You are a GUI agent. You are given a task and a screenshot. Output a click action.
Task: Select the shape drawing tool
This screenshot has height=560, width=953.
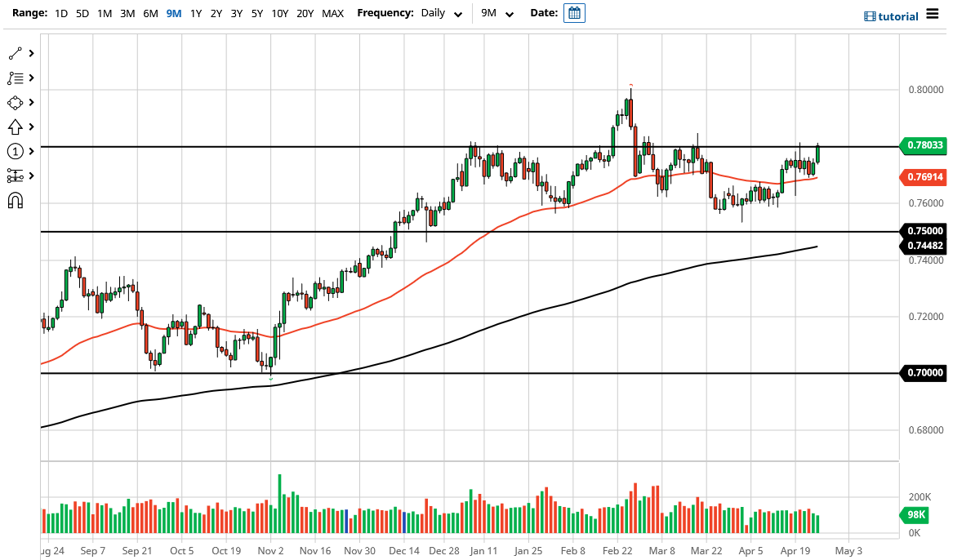pyautogui.click(x=16, y=102)
